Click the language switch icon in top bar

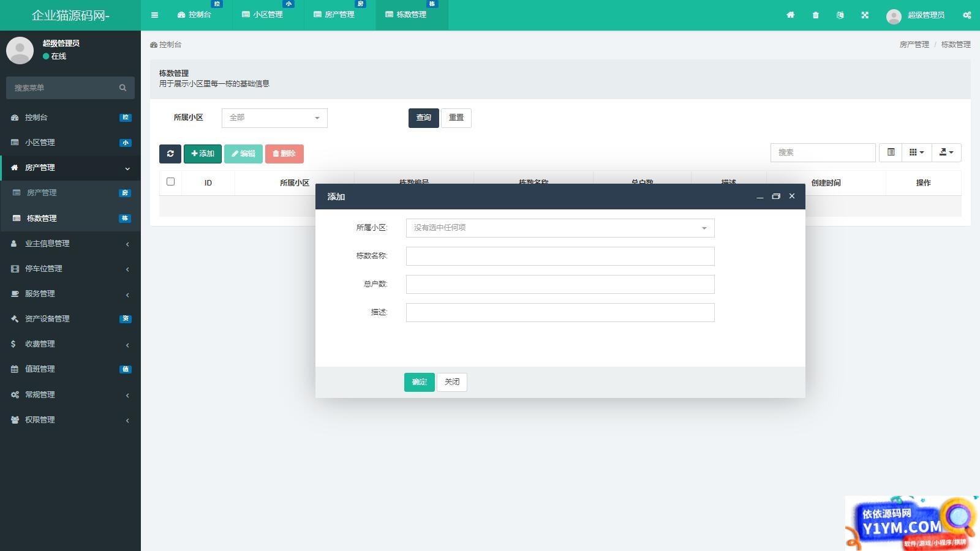pyautogui.click(x=840, y=15)
